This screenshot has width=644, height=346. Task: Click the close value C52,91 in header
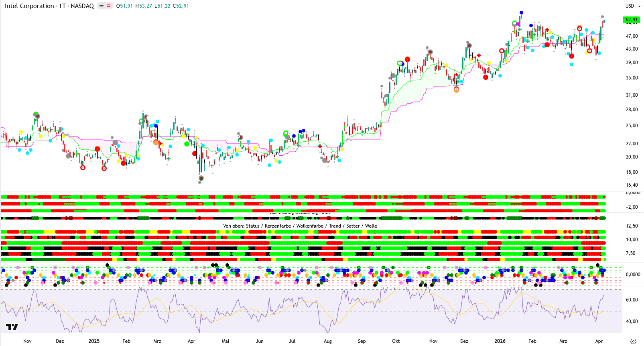[x=181, y=6]
